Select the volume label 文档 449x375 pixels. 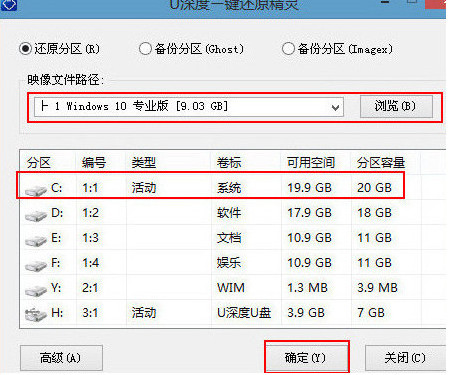pos(229,238)
